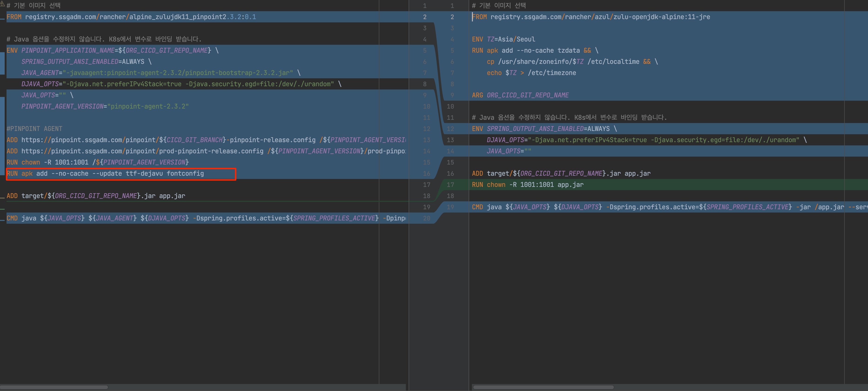Click PINPOINT_AGENT_VERSION="pinpoint-agent-2.3.2" line
The width and height of the screenshot is (868, 391).
[x=105, y=106]
